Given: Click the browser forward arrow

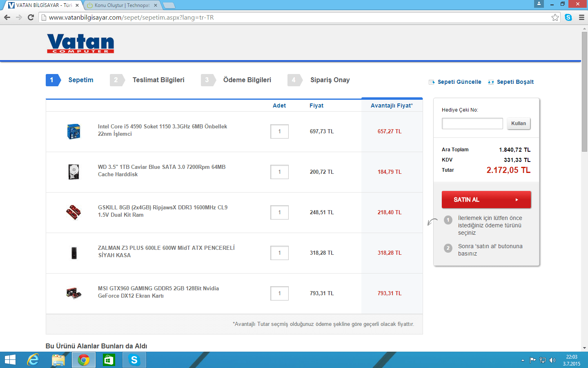Looking at the screenshot, I should coord(19,17).
